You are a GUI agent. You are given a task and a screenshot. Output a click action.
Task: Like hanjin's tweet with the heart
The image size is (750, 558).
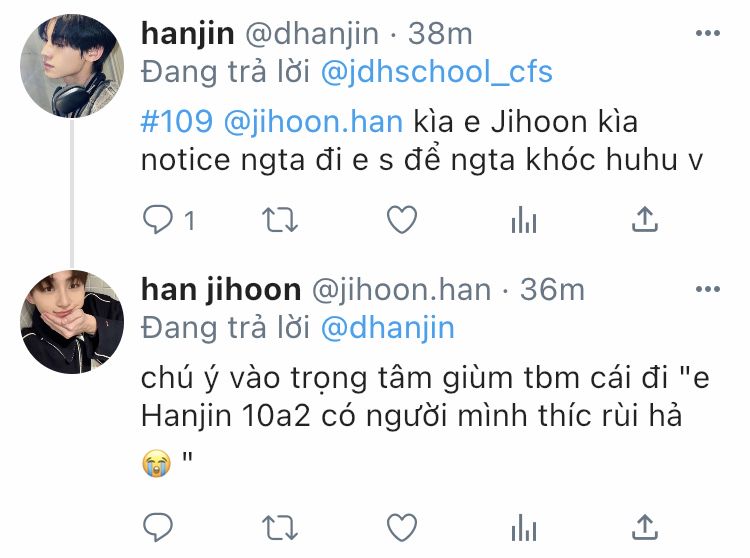(x=402, y=220)
